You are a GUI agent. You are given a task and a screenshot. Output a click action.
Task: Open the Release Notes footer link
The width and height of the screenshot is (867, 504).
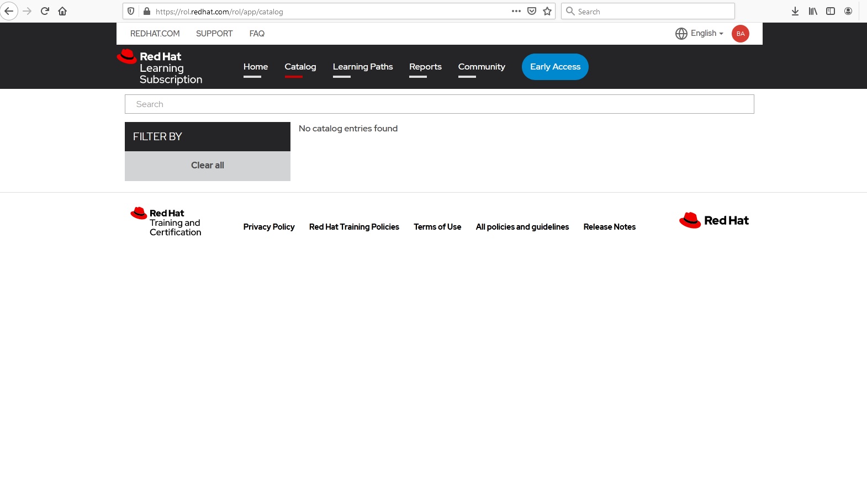[609, 227]
